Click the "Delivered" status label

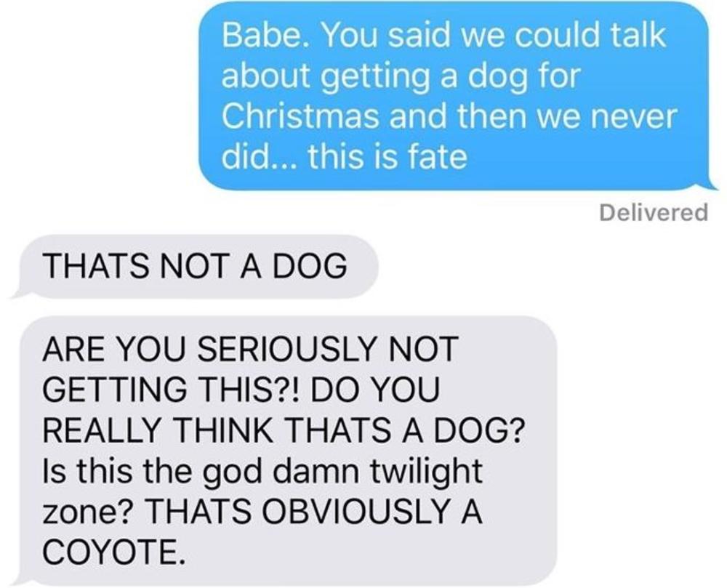click(x=654, y=212)
